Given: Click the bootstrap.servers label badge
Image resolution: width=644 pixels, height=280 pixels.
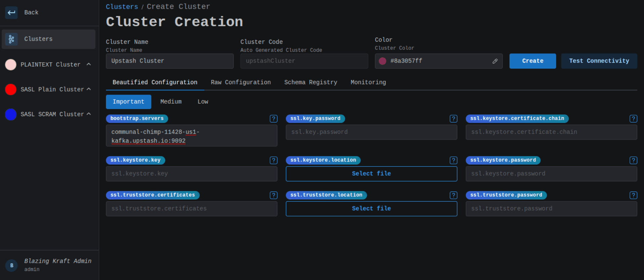Looking at the screenshot, I should [x=137, y=118].
